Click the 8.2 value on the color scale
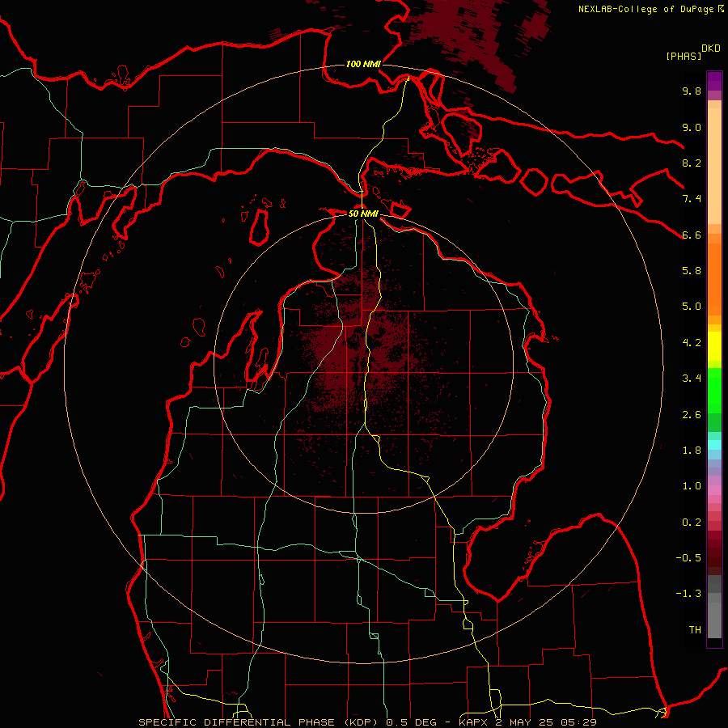 (x=692, y=163)
